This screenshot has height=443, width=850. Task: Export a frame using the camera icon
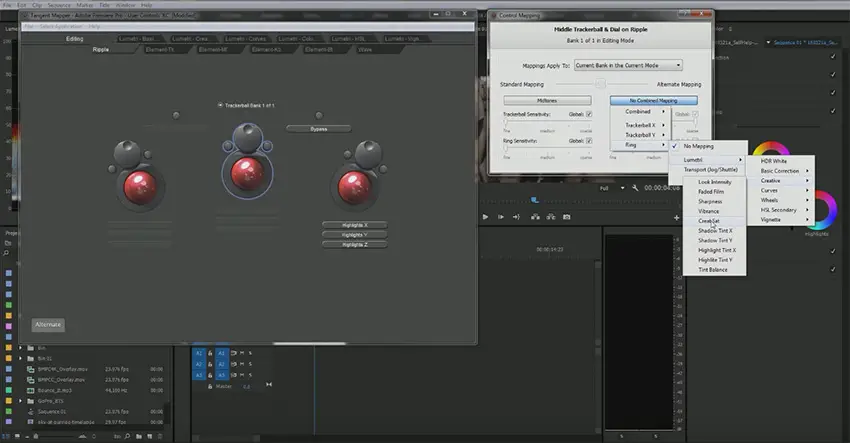tap(566, 217)
